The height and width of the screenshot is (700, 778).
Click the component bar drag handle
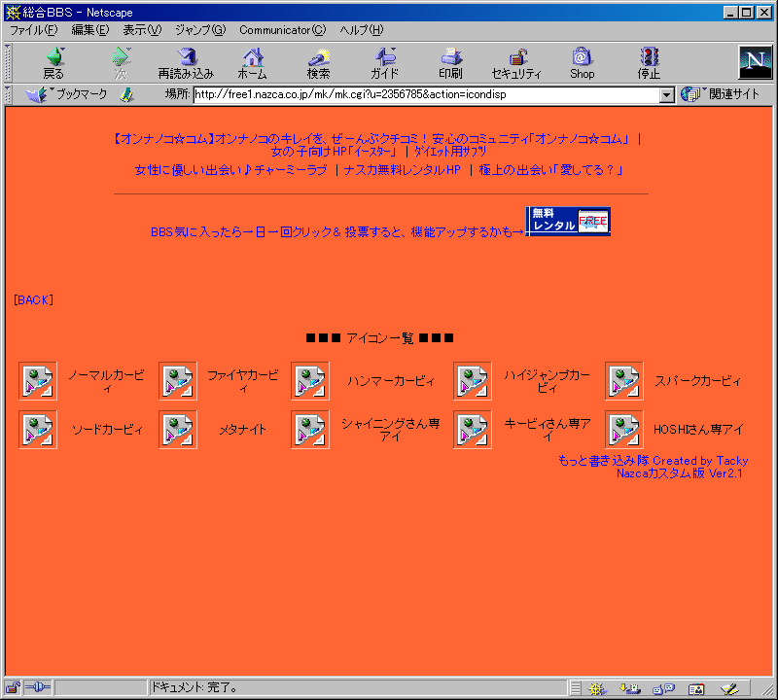575,688
